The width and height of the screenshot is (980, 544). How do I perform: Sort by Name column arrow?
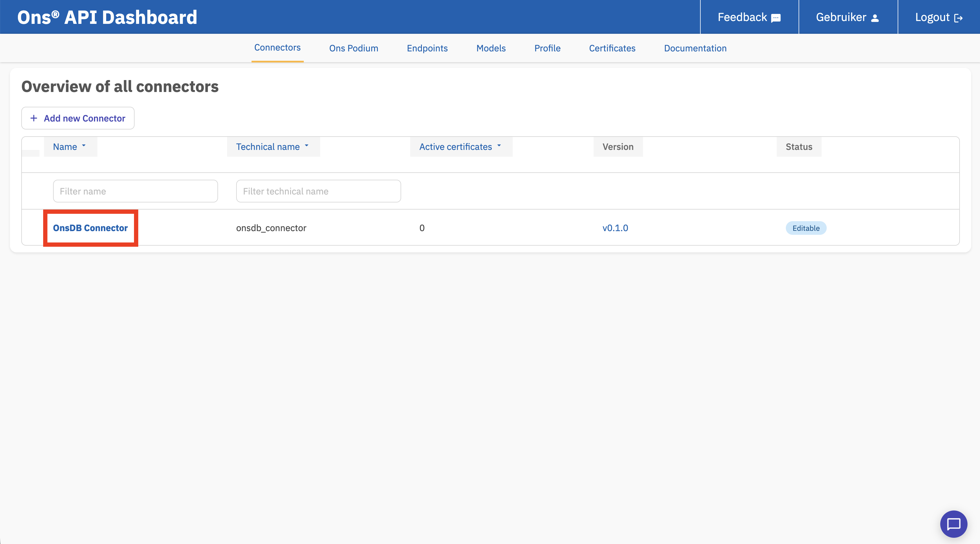pyautogui.click(x=84, y=146)
